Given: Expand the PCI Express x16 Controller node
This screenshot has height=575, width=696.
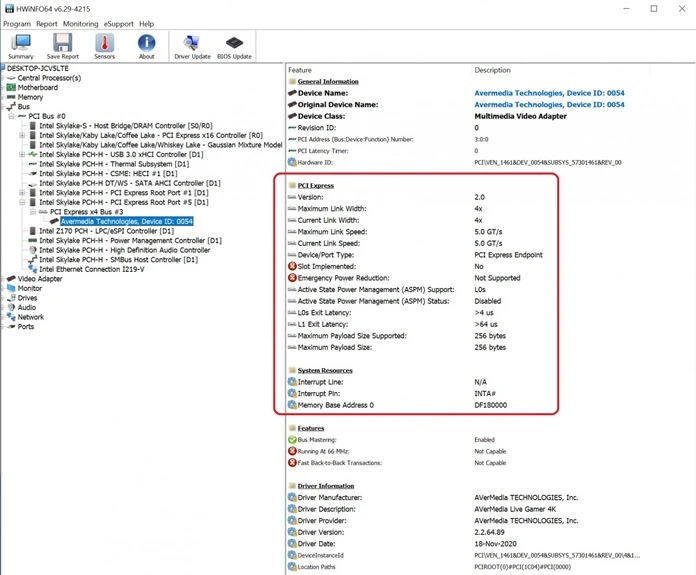Looking at the screenshot, I should click(23, 136).
